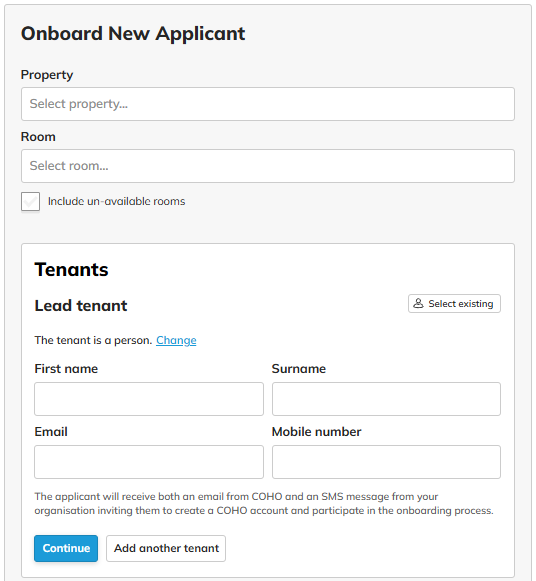Click the Add another tenant button

coord(166,548)
